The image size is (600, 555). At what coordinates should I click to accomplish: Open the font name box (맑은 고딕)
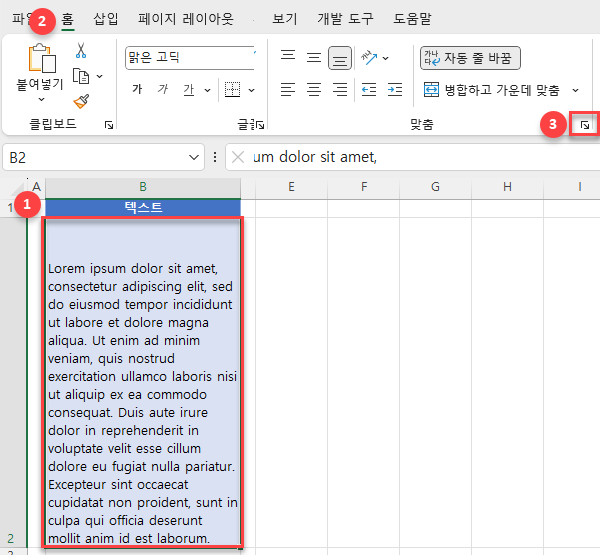click(190, 58)
